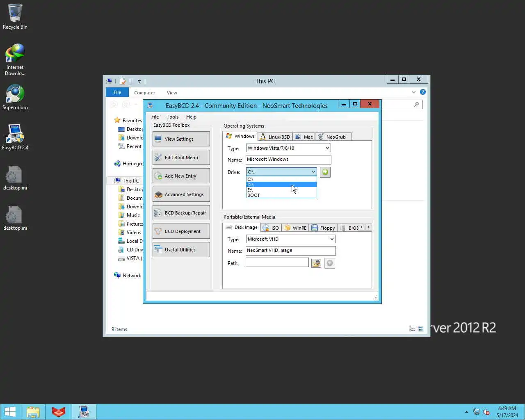Click the muted volume tray icon
The width and height of the screenshot is (525, 420).
coord(487,412)
